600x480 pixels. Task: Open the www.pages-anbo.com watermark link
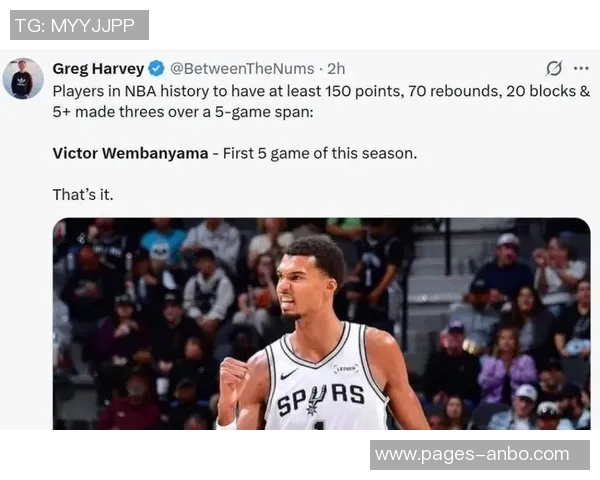(479, 455)
